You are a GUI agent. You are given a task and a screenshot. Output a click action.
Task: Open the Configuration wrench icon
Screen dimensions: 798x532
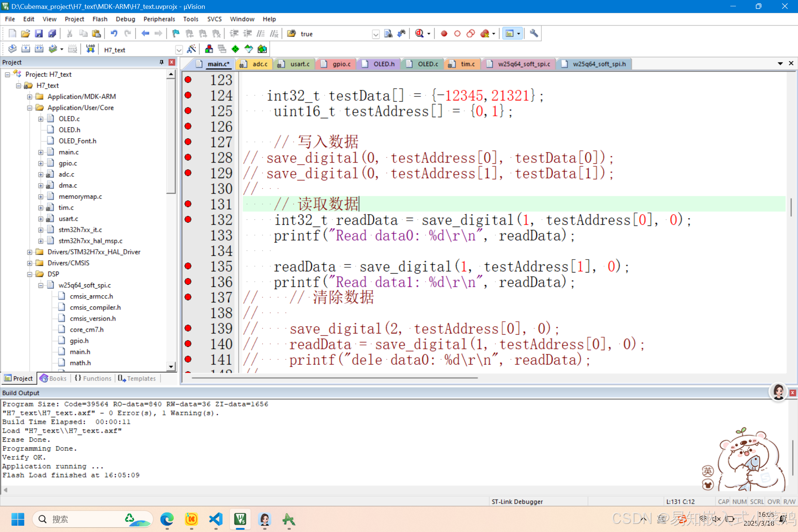click(x=533, y=34)
